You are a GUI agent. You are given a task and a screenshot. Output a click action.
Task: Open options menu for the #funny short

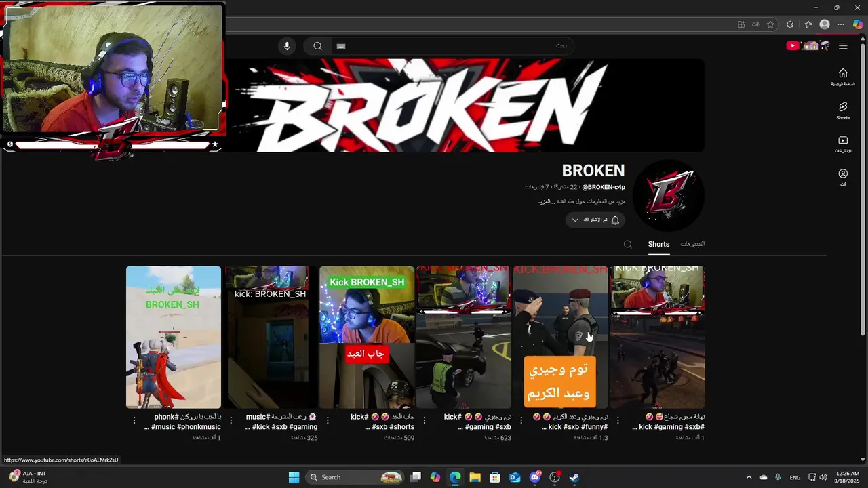point(521,420)
